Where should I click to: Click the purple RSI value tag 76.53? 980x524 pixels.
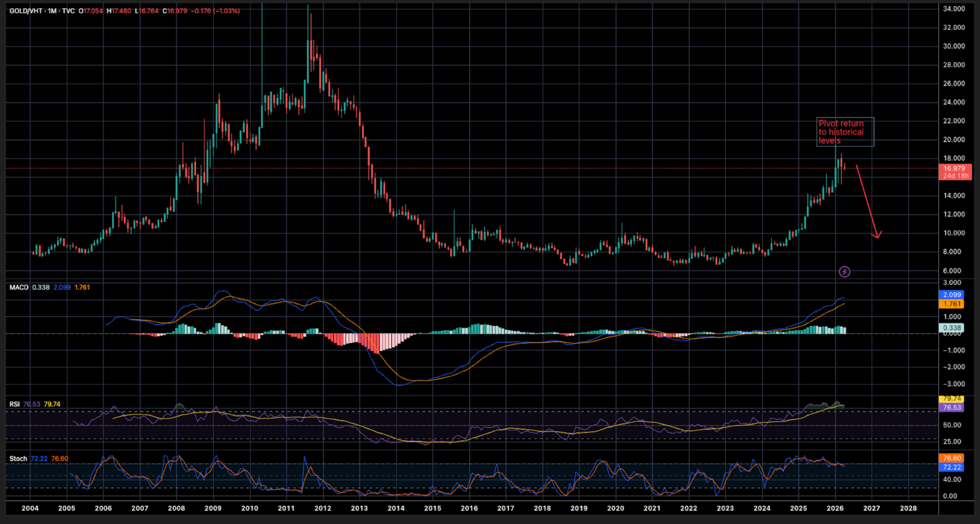951,407
